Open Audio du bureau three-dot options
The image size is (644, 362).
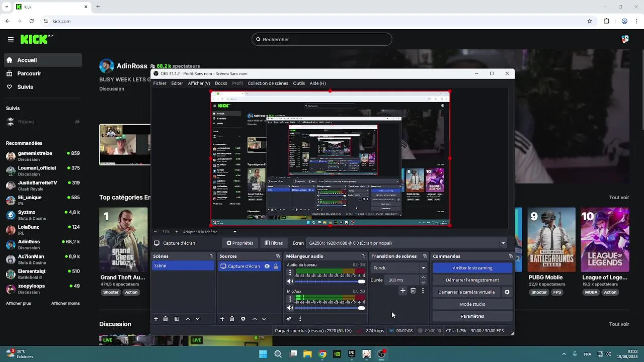(x=290, y=273)
